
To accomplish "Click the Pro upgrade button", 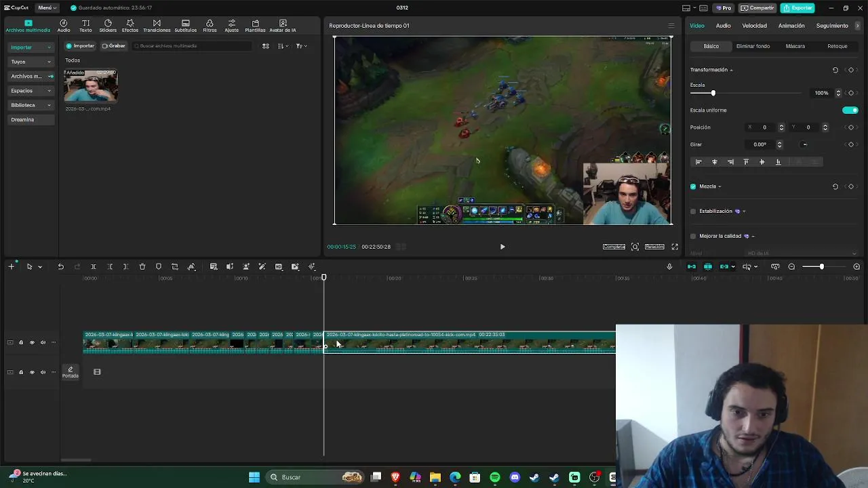I will tap(723, 8).
